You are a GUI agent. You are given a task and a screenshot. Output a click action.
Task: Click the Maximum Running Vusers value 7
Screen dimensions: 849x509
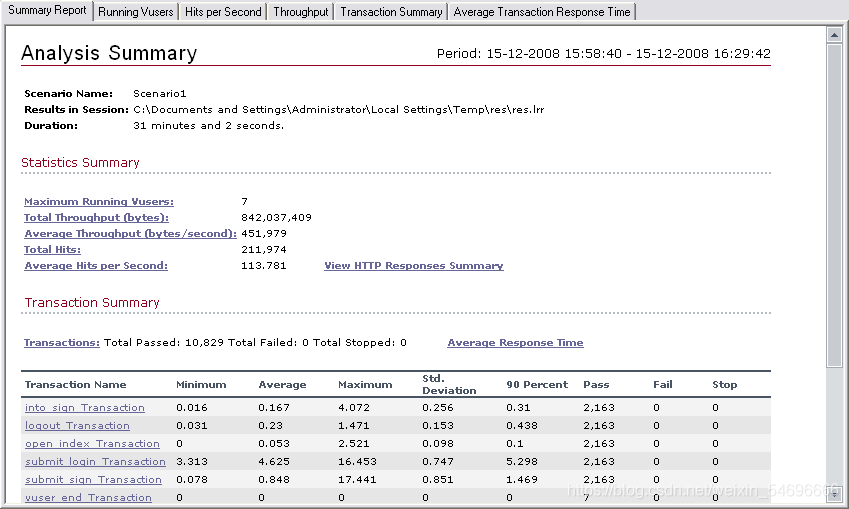pos(244,201)
